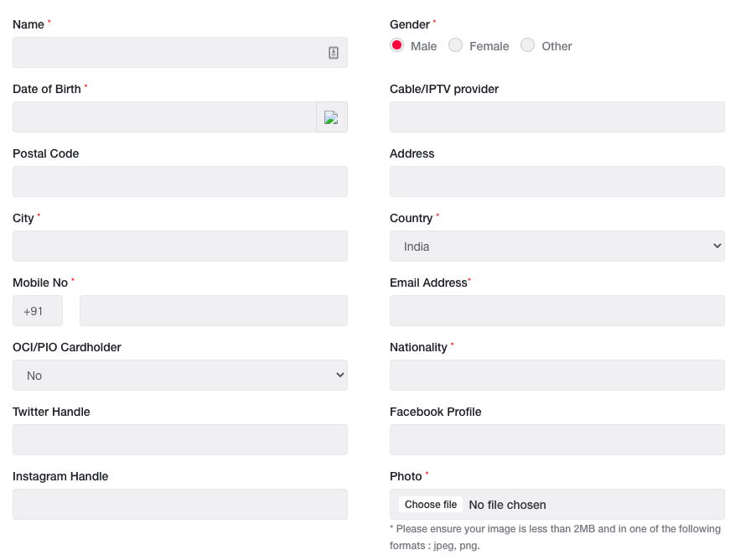Focus the Cable/IPTV provider field
The image size is (756, 560).
pyautogui.click(x=557, y=117)
